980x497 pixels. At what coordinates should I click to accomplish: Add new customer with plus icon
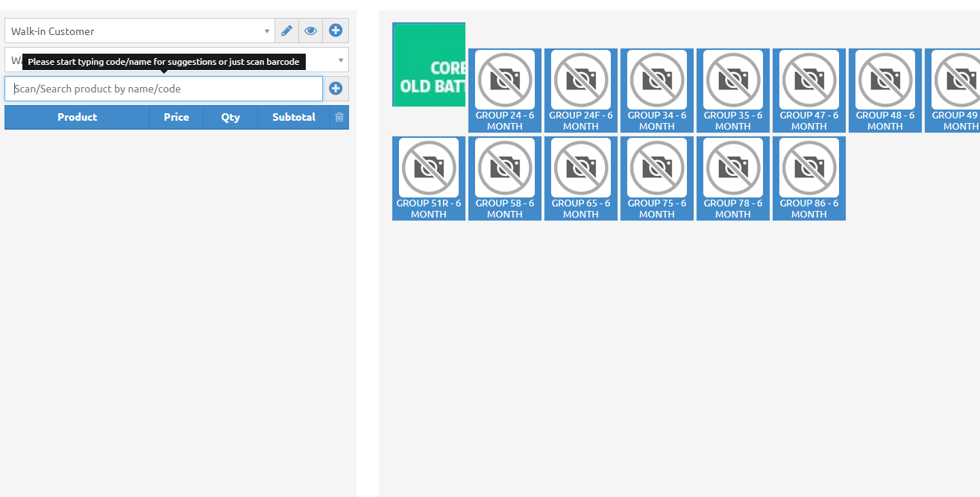tap(336, 31)
